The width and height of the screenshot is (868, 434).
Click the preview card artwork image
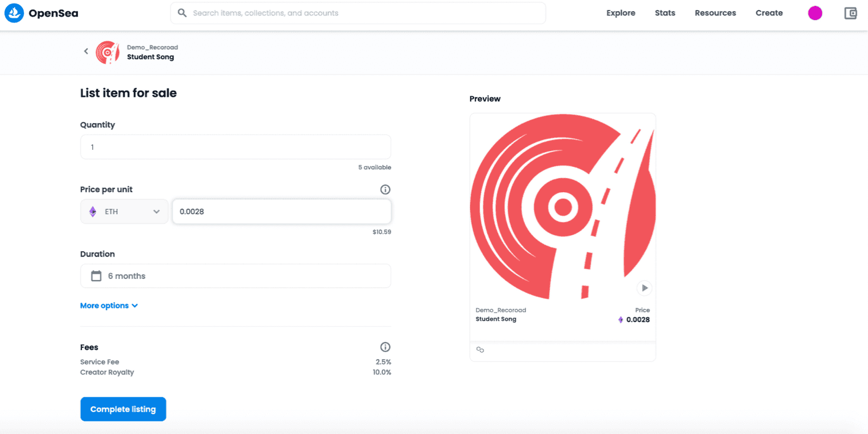(563, 207)
